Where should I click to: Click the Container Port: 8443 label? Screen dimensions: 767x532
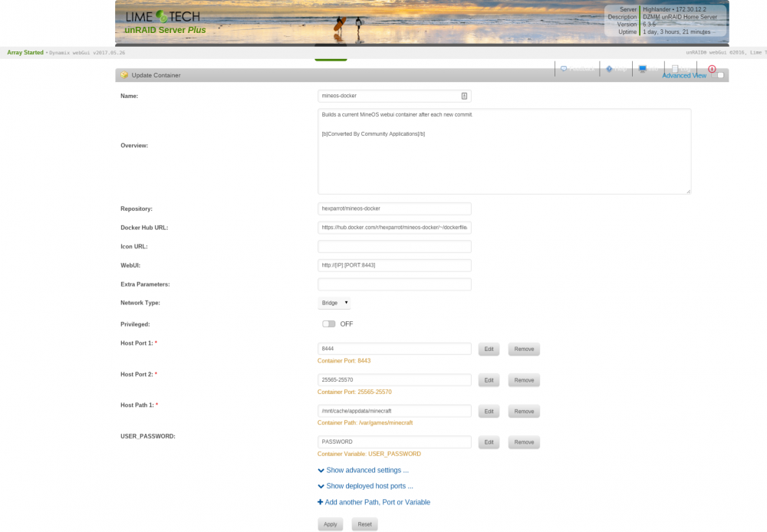click(344, 361)
